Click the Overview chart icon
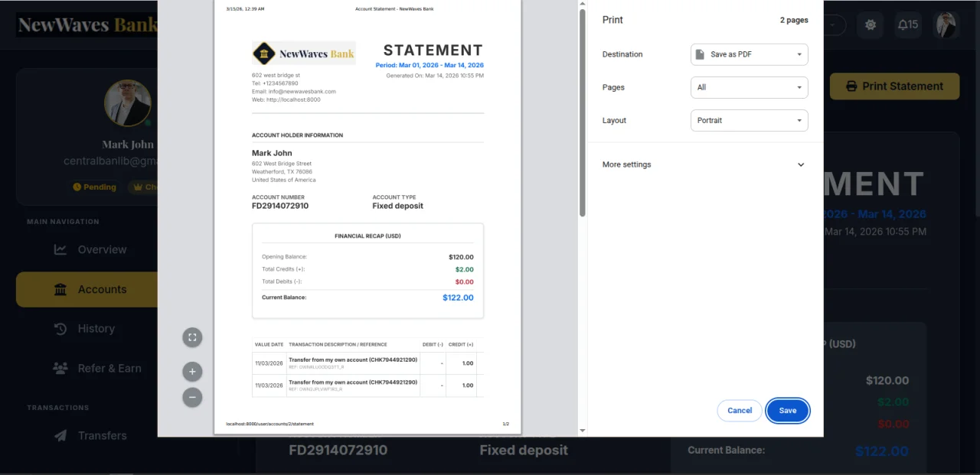980x475 pixels. pos(60,249)
